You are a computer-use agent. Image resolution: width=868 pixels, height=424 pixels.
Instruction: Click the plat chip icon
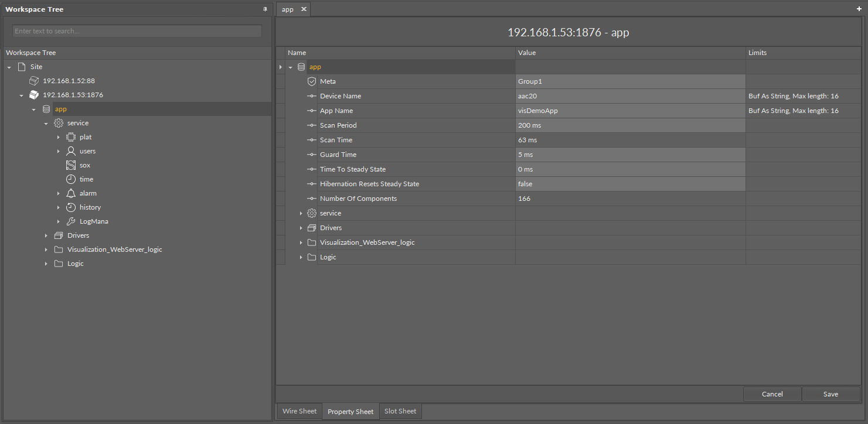point(71,137)
